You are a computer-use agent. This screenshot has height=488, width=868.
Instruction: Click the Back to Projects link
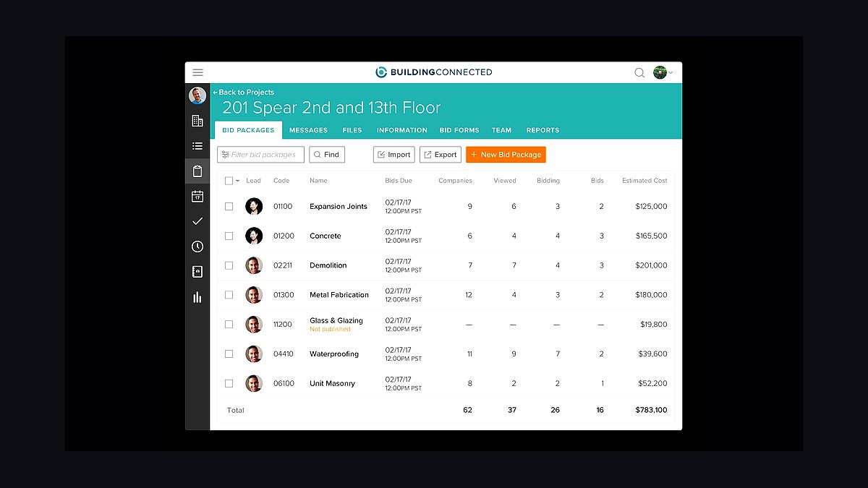click(244, 93)
